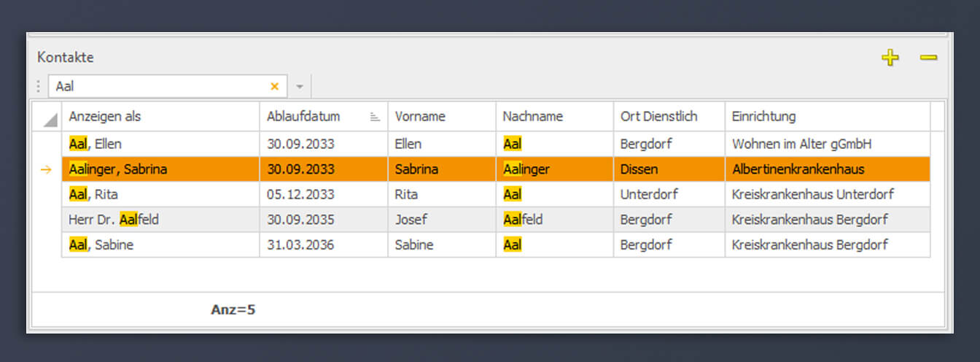Select the Aal, Ellen contact row
The image size is (980, 362).
click(496, 145)
